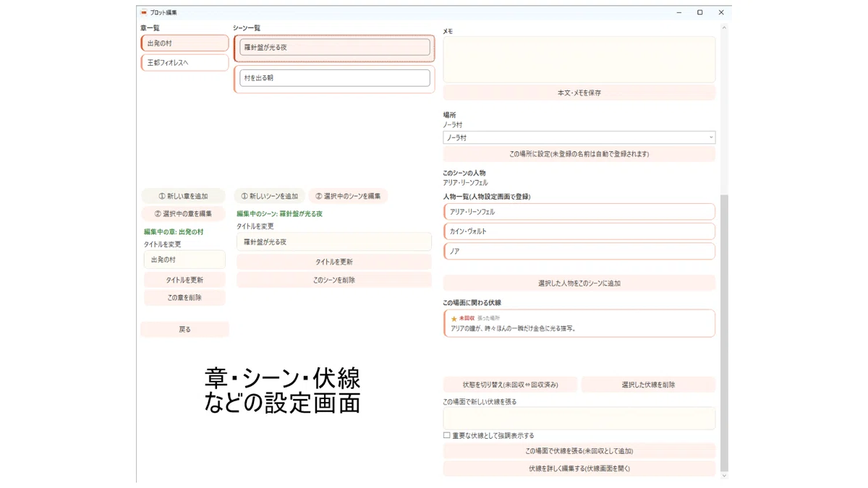Click 選択した人物をこのシーンに追加
The height and width of the screenshot is (488, 868).
pos(579,283)
